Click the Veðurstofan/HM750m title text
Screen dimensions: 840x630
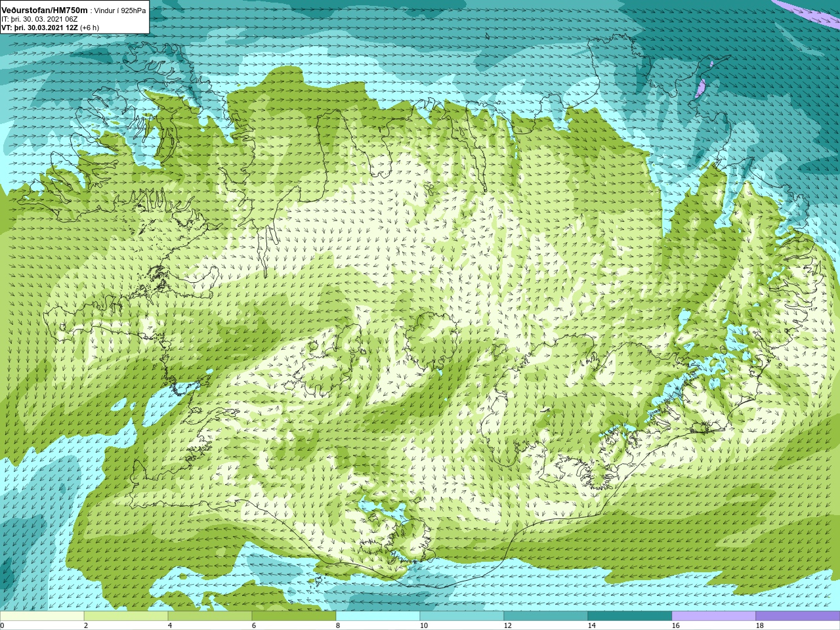[x=44, y=10]
